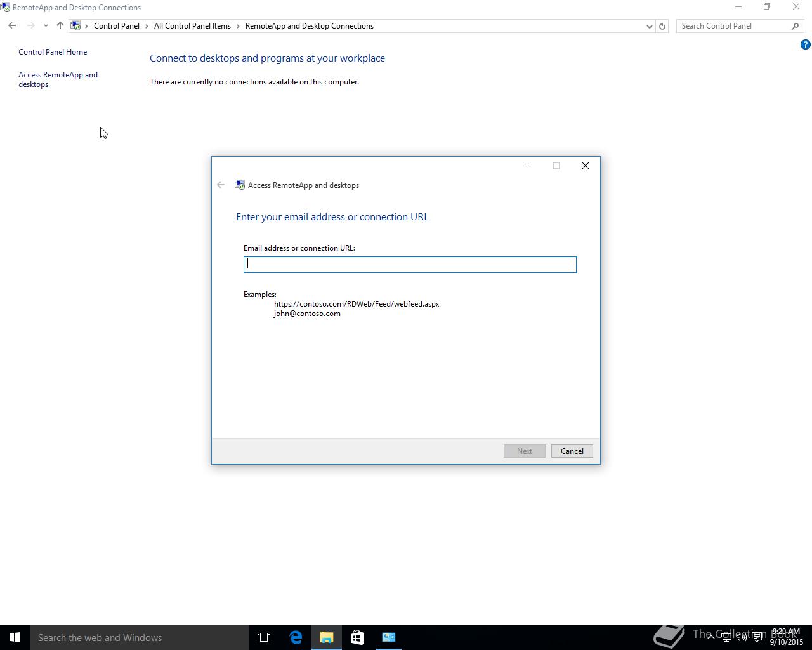Viewport: 812px width, 650px height.
Task: Click the back arrow in the wizard dialog
Action: [221, 185]
